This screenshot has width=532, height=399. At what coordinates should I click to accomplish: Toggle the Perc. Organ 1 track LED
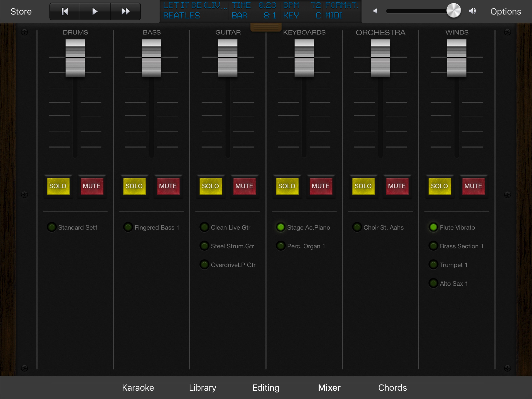point(281,246)
